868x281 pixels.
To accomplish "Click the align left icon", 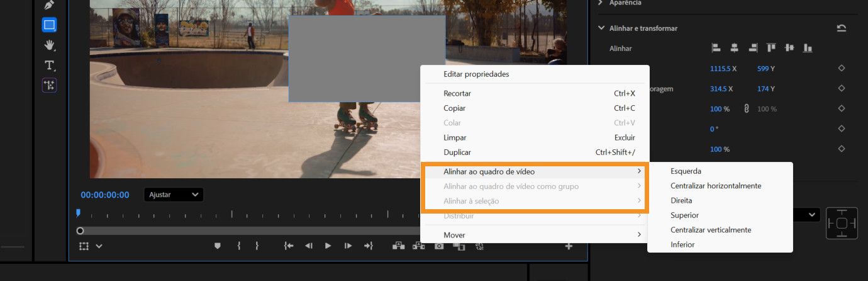I will click(716, 48).
